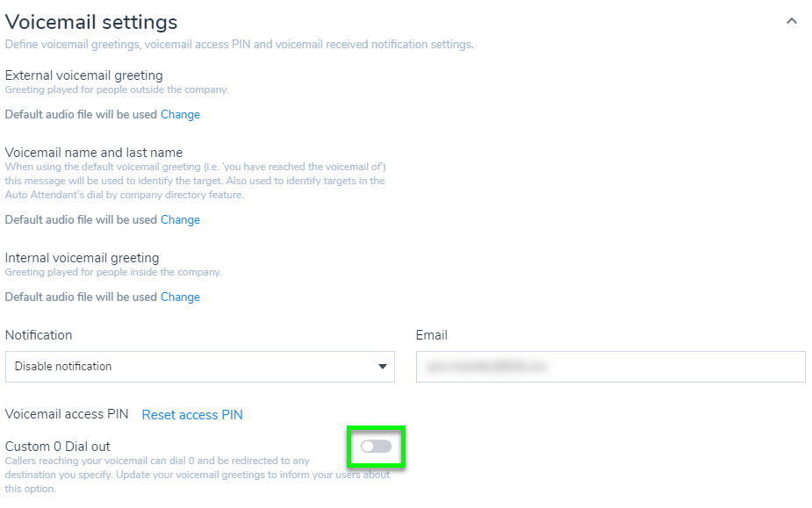Click the Voicemail settings heading
This screenshot has width=812, height=508.
click(91, 22)
